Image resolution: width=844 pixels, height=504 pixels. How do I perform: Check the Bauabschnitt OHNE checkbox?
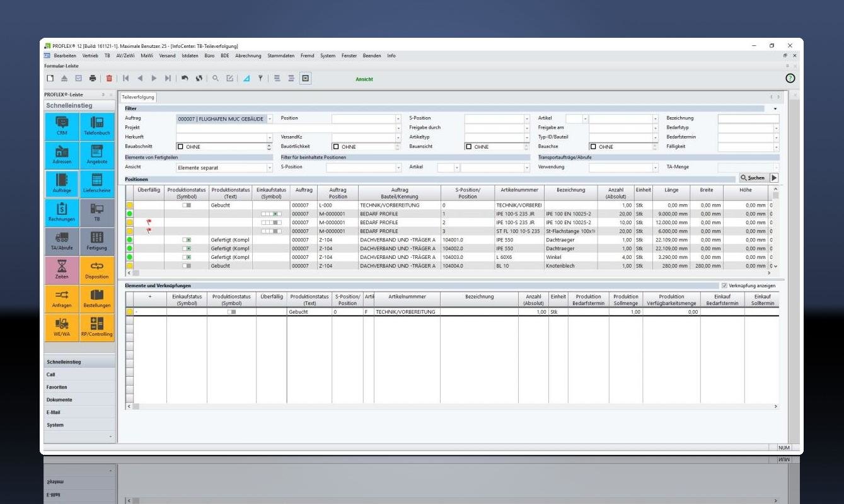(x=180, y=147)
